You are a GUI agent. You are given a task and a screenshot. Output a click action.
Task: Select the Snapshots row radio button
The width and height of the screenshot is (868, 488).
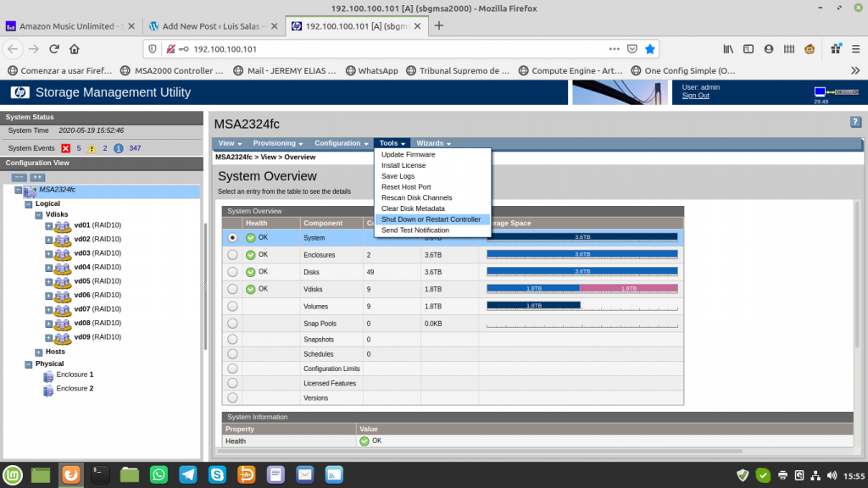click(x=232, y=339)
